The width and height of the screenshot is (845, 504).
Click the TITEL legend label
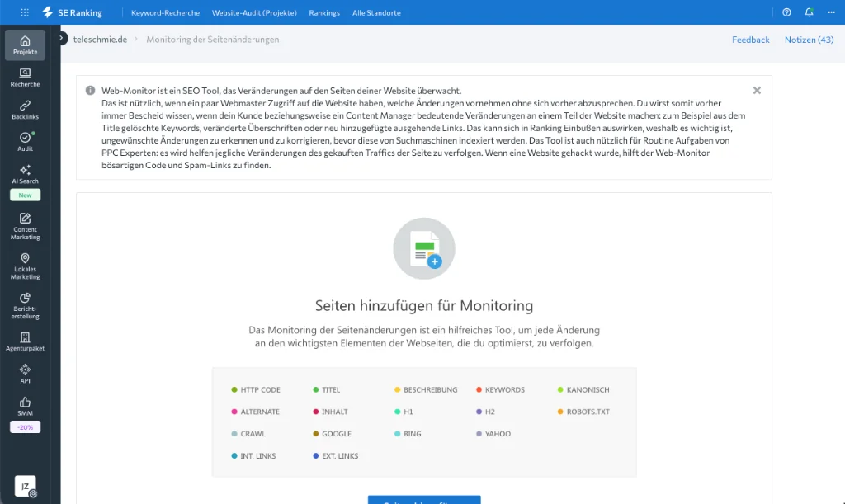pos(331,390)
